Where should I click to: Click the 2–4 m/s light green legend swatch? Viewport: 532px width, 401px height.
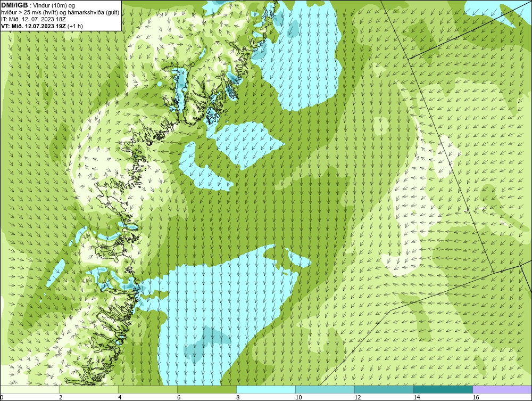pyautogui.click(x=89, y=389)
